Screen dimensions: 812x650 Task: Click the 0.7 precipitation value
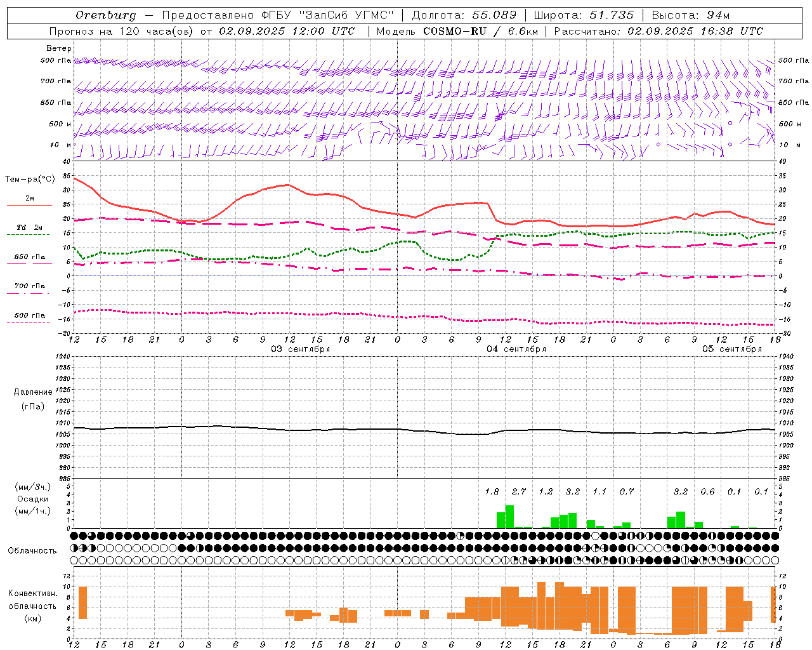[x=627, y=491]
